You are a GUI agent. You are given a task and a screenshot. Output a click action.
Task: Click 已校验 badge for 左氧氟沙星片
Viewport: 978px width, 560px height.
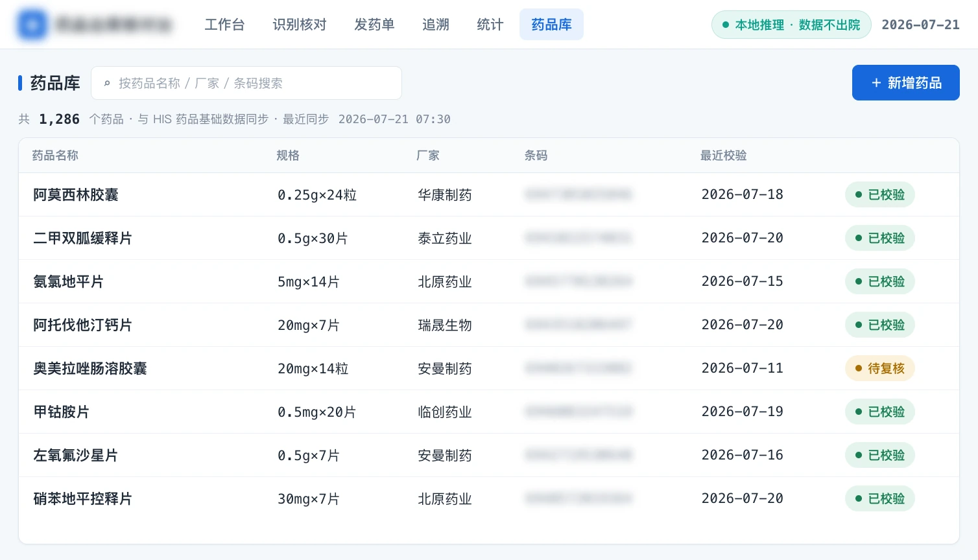tap(879, 455)
